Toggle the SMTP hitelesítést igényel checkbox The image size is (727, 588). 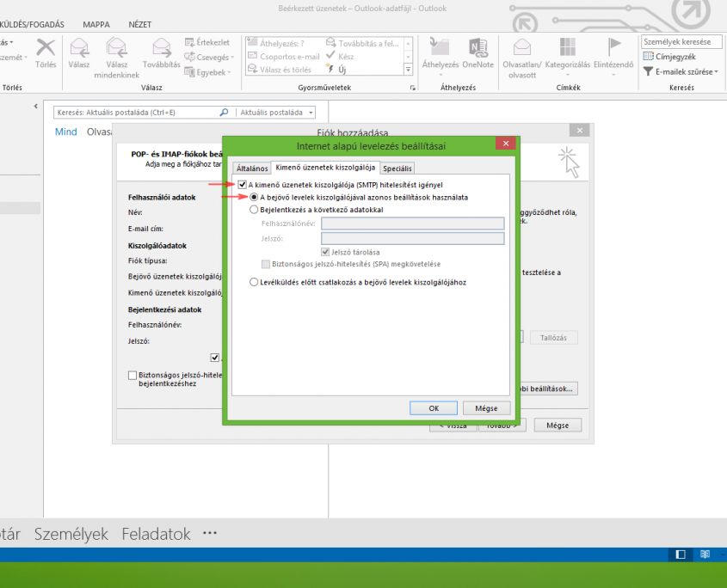243,185
